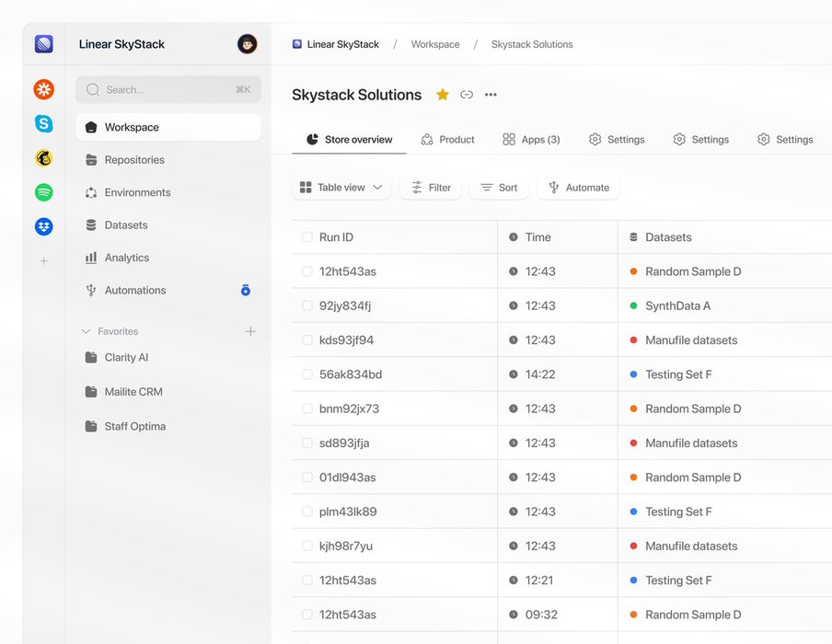The height and width of the screenshot is (644, 832).
Task: Tick the checkbox for run 56ak834bd
Action: [307, 374]
